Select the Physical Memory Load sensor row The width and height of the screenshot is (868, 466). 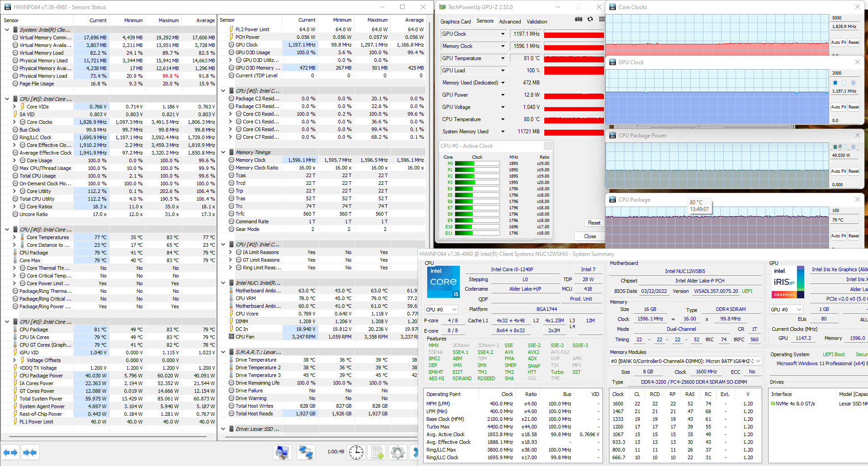(x=108, y=76)
